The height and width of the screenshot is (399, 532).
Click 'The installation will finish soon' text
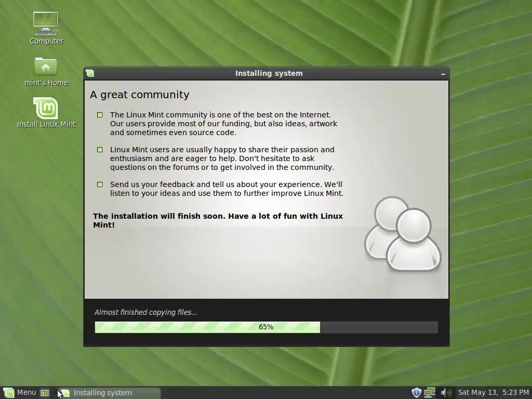[218, 220]
